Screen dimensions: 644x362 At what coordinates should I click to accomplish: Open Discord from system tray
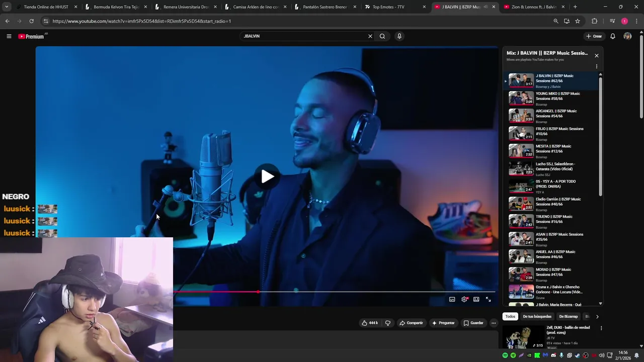[x=553, y=355]
